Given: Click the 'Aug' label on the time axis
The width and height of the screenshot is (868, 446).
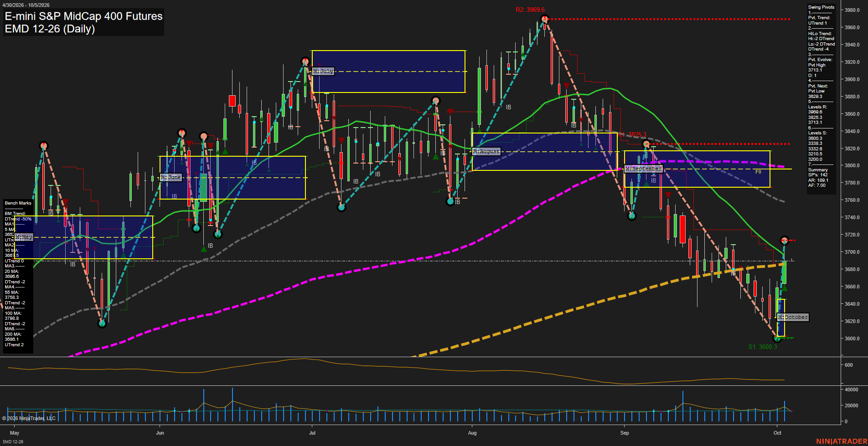Looking at the screenshot, I should (x=472, y=433).
